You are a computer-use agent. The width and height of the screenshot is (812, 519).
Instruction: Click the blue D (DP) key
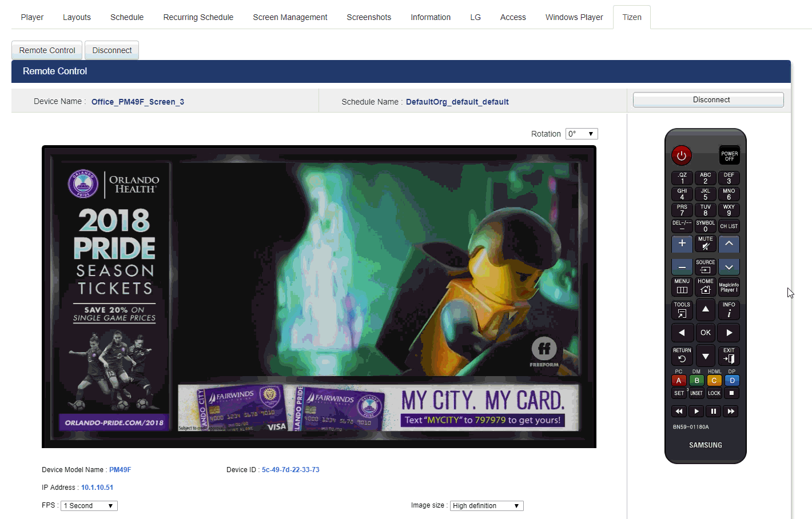(x=732, y=381)
